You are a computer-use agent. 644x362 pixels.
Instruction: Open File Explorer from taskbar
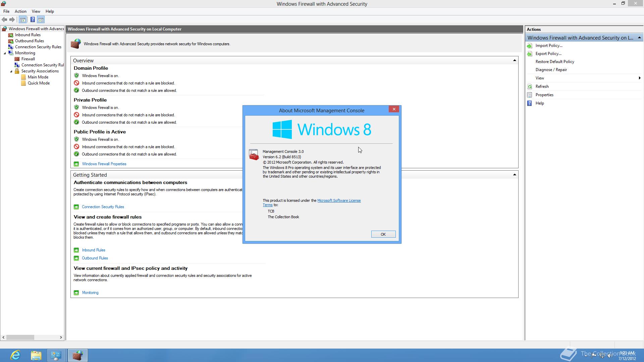(x=36, y=355)
